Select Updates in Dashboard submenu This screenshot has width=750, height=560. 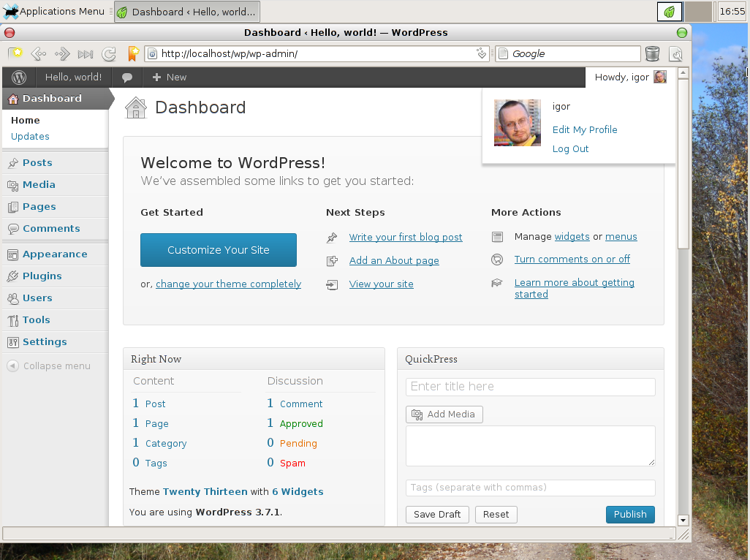pos(30,137)
